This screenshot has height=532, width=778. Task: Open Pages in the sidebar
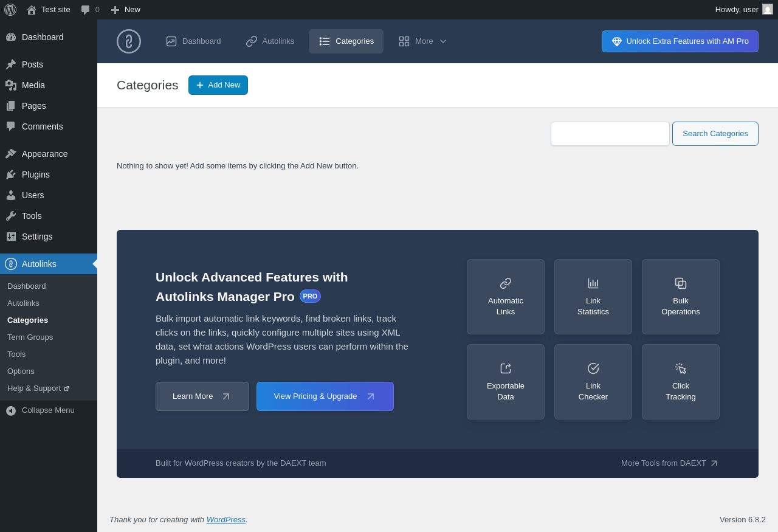point(49,106)
